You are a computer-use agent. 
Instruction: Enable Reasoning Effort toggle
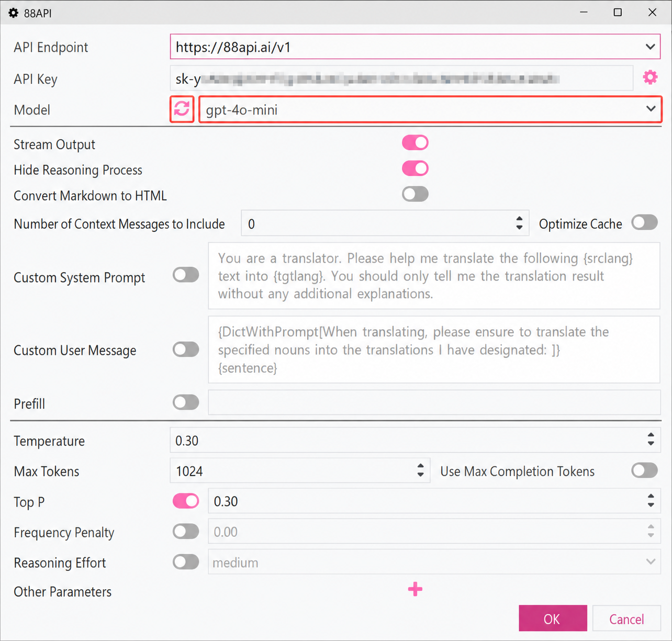click(186, 562)
